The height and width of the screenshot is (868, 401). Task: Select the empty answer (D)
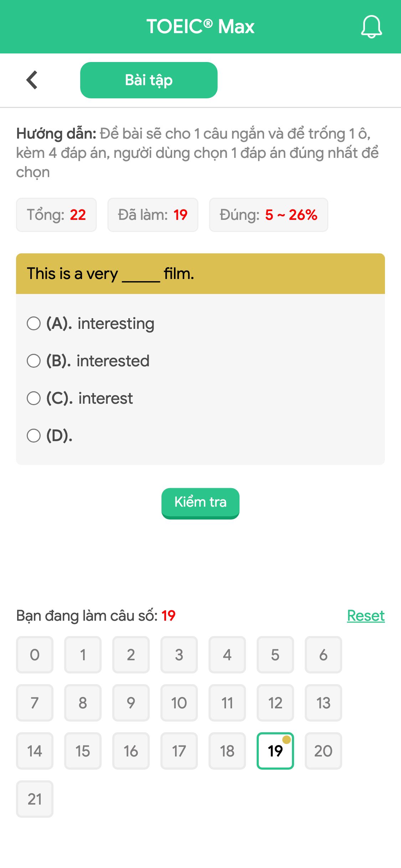click(34, 435)
